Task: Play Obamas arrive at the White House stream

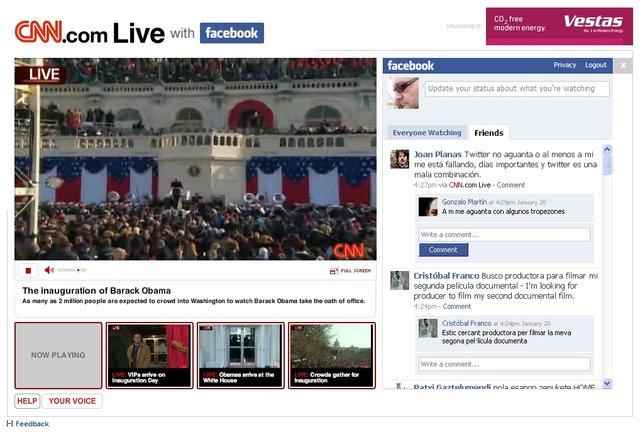Action: click(241, 355)
